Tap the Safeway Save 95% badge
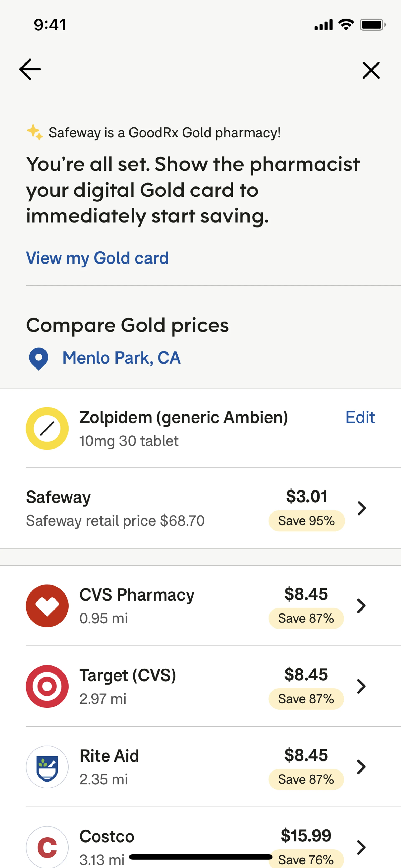 (x=306, y=521)
